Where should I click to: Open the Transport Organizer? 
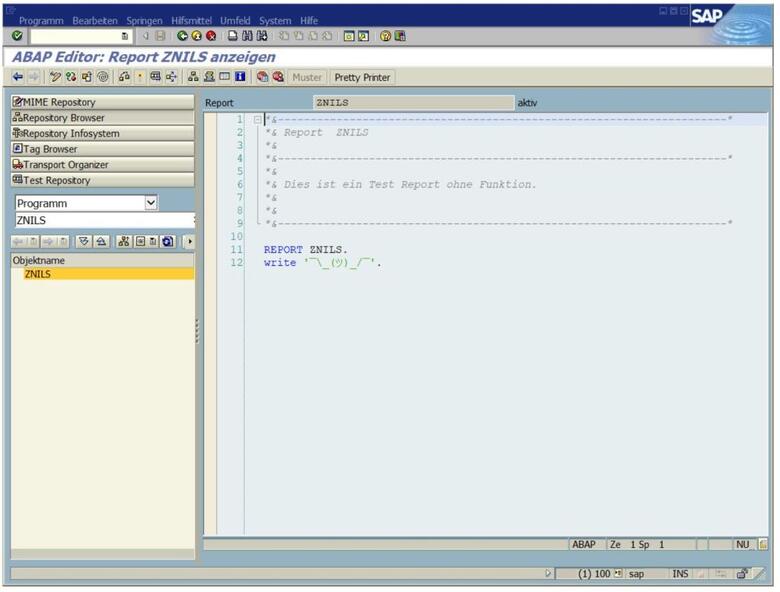[102, 165]
